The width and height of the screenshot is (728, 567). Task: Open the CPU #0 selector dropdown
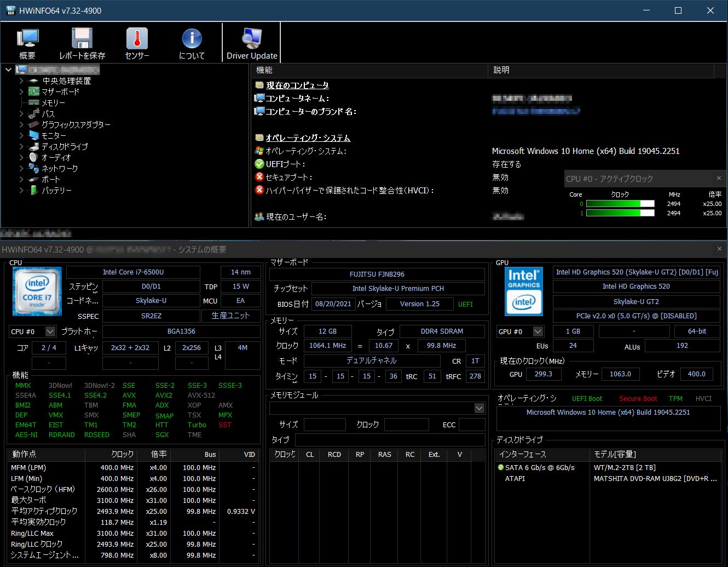50,331
